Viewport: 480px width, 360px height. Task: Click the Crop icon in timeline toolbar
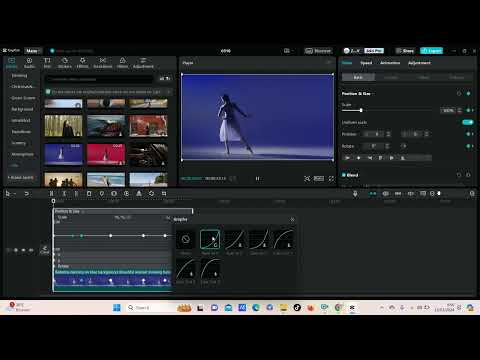click(x=164, y=194)
